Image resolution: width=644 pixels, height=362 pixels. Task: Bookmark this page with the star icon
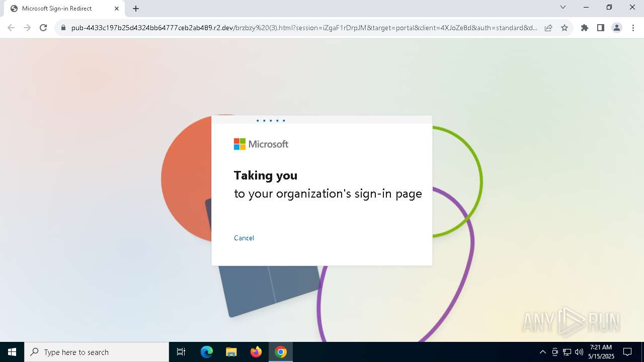click(x=565, y=28)
